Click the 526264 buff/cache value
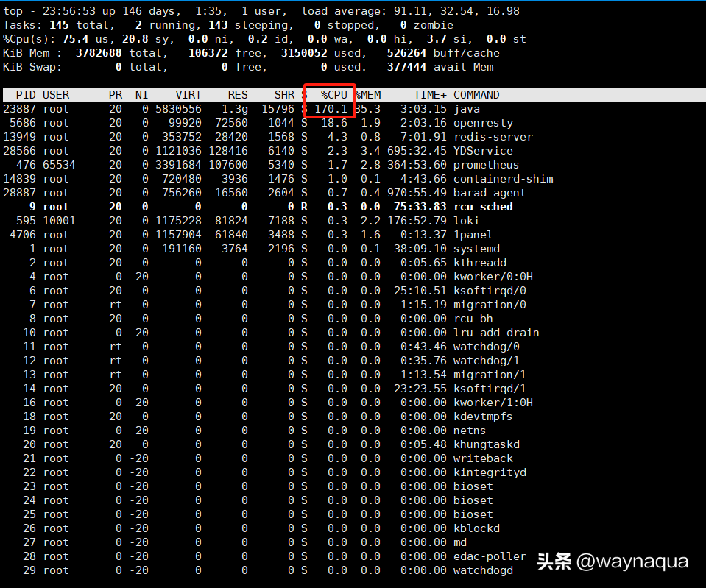706x588 pixels. [406, 53]
